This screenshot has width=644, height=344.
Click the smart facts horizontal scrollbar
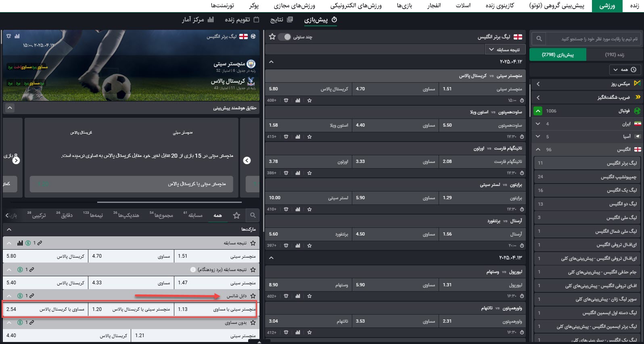pyautogui.click(x=169, y=202)
